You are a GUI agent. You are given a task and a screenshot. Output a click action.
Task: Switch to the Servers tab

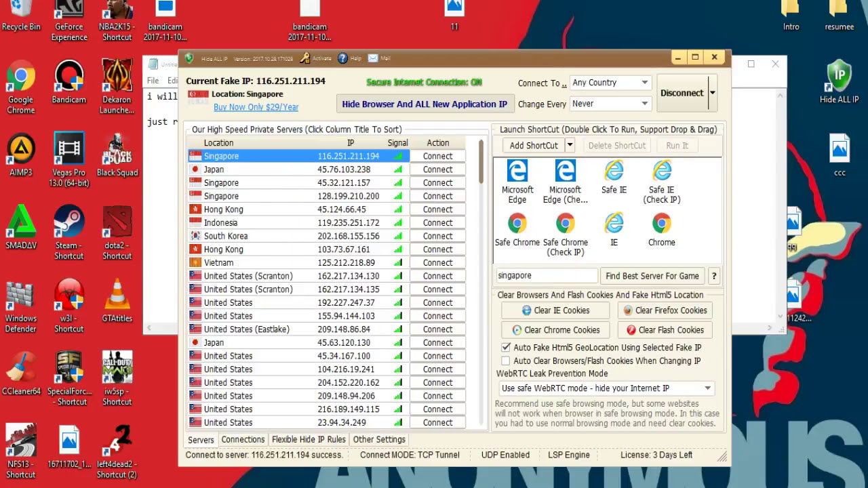click(x=201, y=440)
